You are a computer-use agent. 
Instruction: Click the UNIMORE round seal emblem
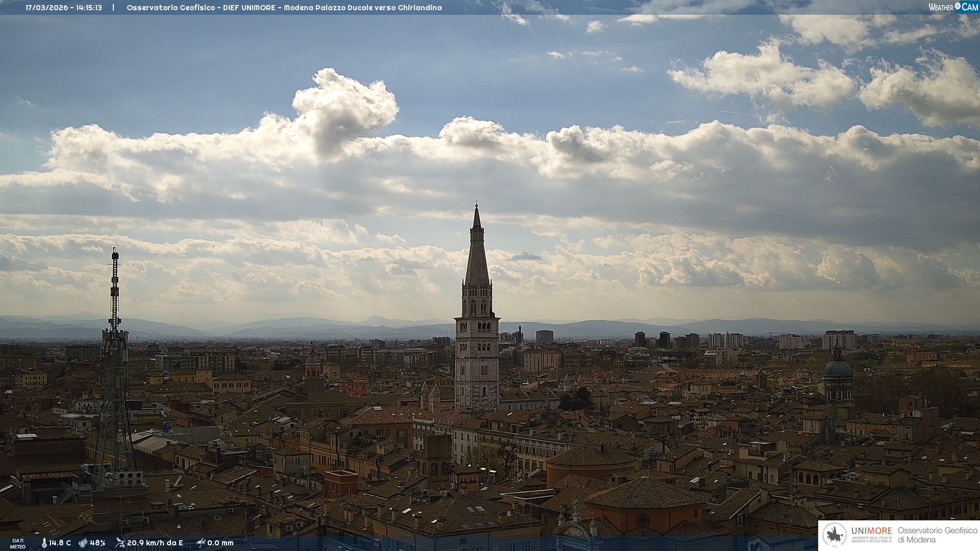[x=835, y=535]
